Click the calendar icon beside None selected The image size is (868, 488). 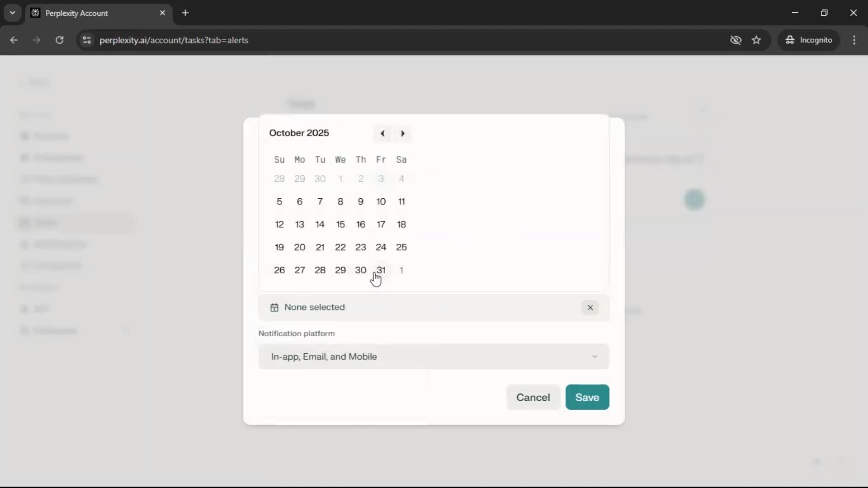pos(274,308)
